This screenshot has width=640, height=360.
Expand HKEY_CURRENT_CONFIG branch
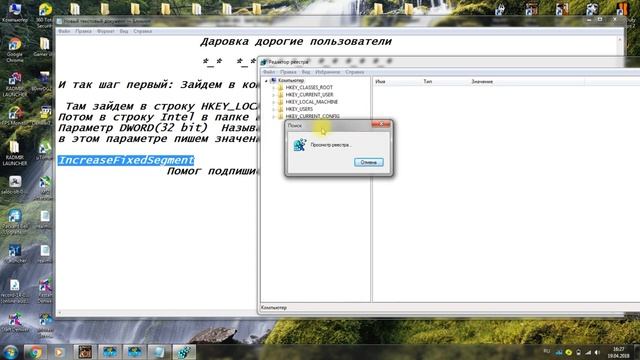point(273,117)
